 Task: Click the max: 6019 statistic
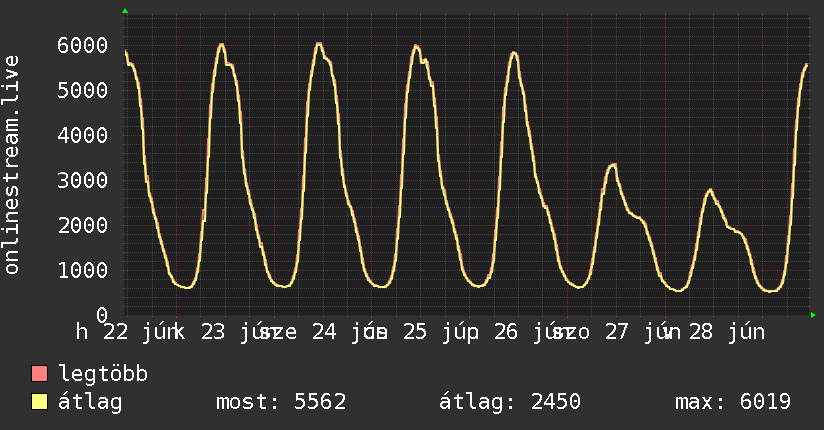pyautogui.click(x=733, y=402)
